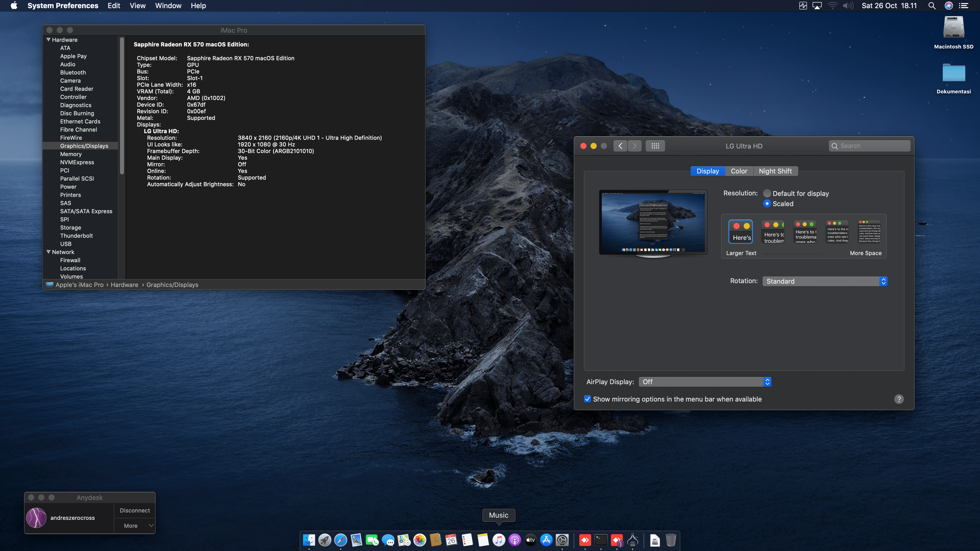
Task: Open the Window menu in the menu bar
Action: (x=168, y=6)
